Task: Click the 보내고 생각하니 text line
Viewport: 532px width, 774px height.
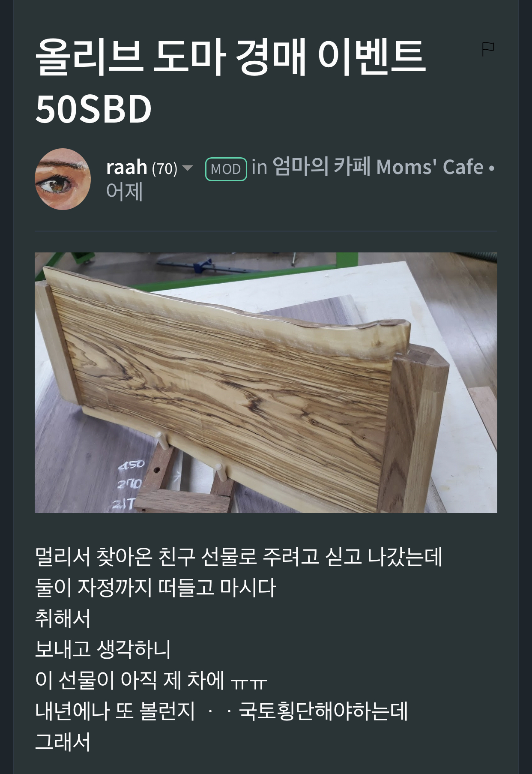Action: click(103, 649)
